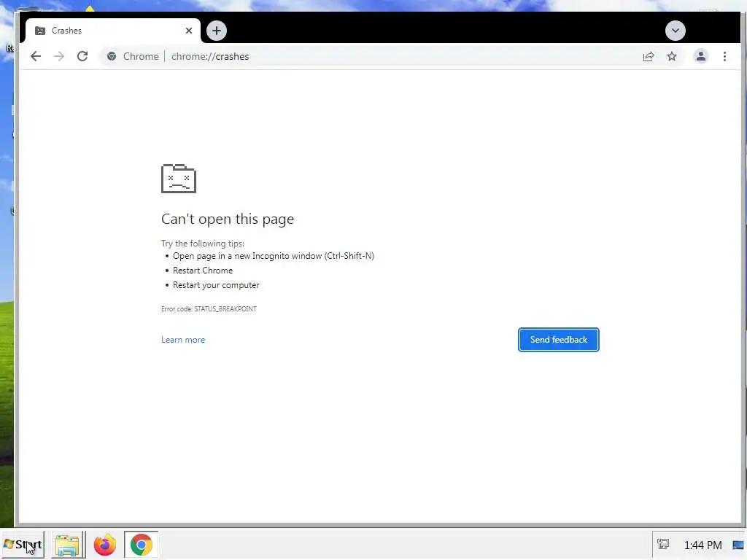Screen dimensions: 747x560
Task: Open the profile avatar button
Action: 700,57
